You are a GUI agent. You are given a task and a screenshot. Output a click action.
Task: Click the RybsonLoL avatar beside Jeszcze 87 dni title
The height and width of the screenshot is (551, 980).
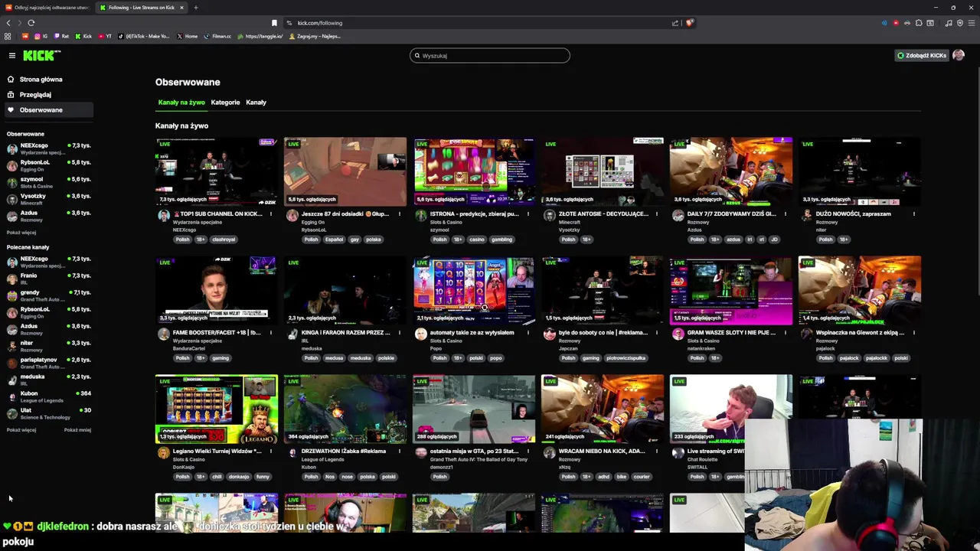click(x=292, y=216)
